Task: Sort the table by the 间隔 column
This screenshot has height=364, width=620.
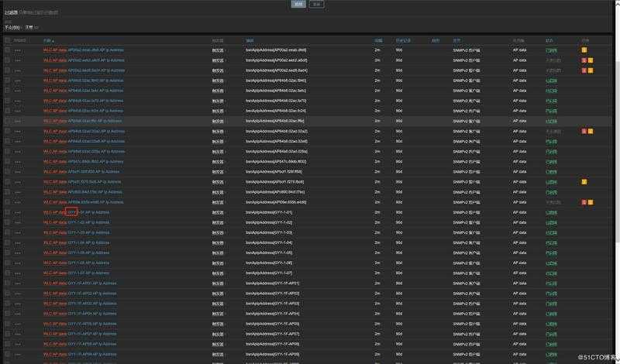Action: (378, 40)
